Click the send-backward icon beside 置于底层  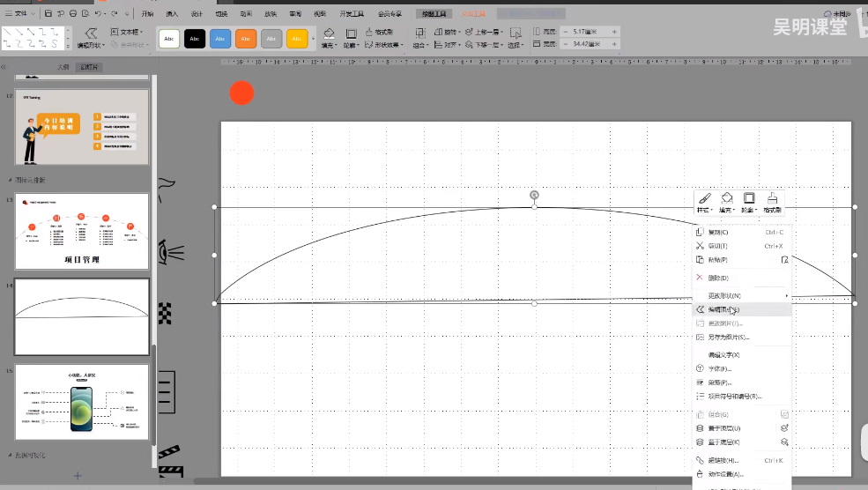pyautogui.click(x=784, y=442)
